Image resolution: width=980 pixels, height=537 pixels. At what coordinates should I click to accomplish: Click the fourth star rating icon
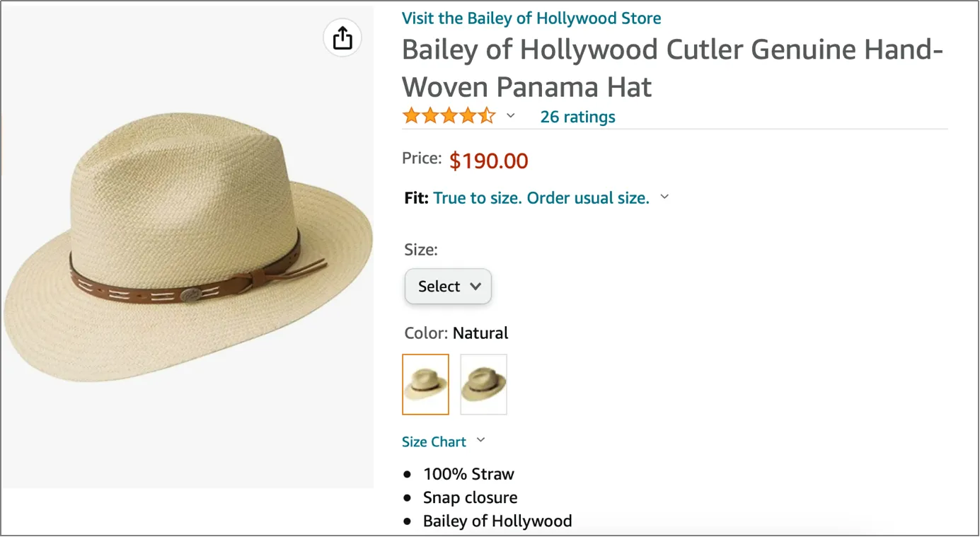[468, 115]
